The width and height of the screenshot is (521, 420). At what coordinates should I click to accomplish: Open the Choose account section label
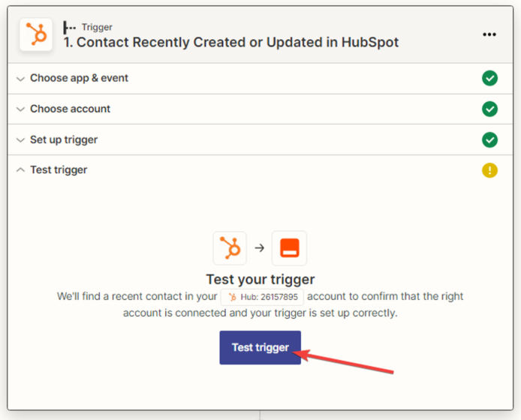pos(70,109)
